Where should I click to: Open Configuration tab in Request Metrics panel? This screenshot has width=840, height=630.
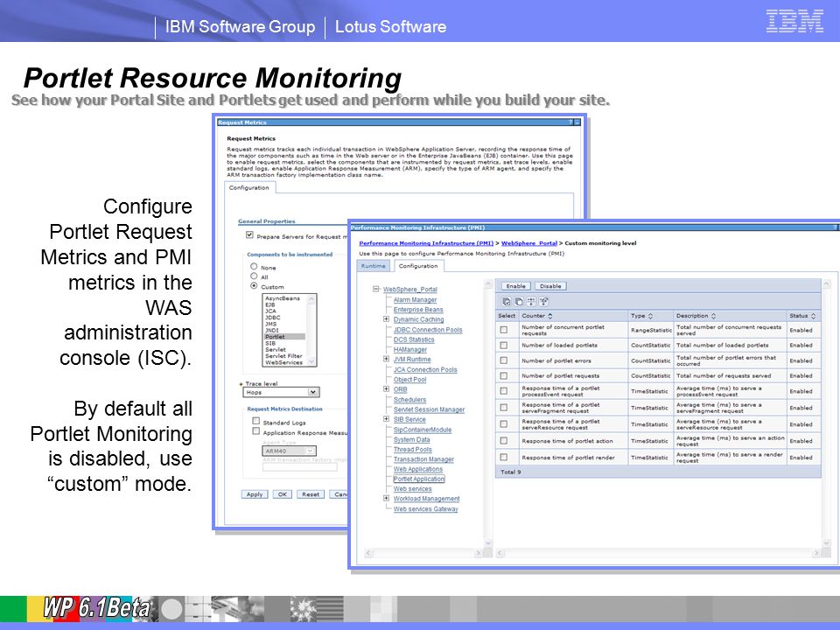point(249,187)
